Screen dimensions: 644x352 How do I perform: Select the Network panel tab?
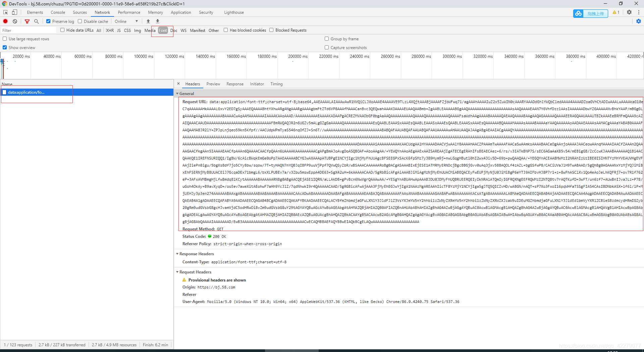point(102,12)
